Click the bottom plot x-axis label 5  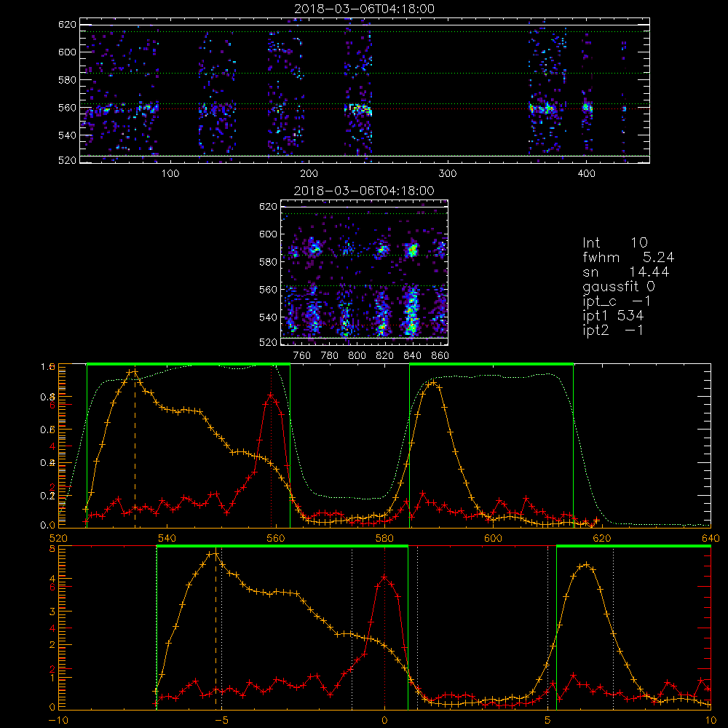[x=547, y=721]
